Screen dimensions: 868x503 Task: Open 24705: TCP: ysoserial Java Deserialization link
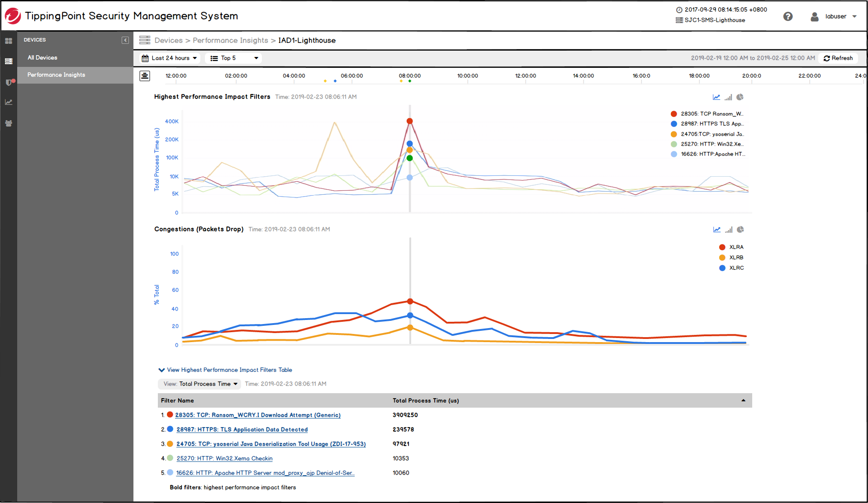tap(271, 444)
